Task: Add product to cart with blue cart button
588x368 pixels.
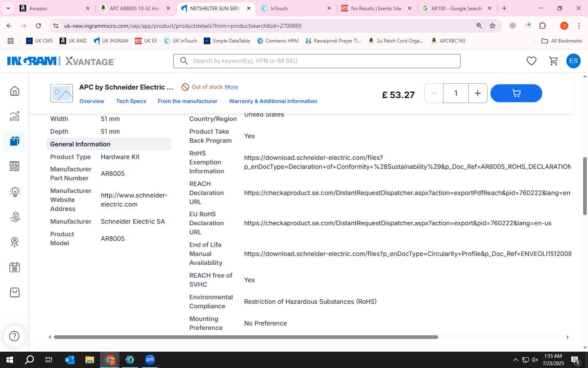Action: coord(516,93)
